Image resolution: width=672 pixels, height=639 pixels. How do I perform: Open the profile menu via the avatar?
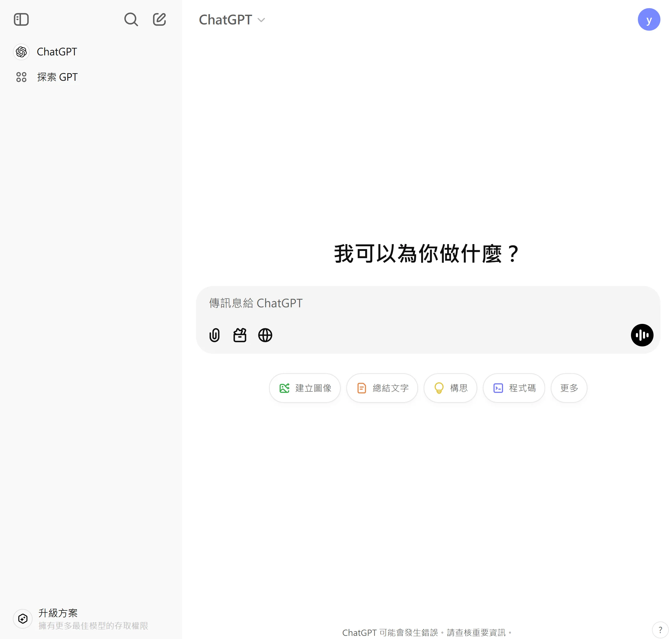click(649, 19)
